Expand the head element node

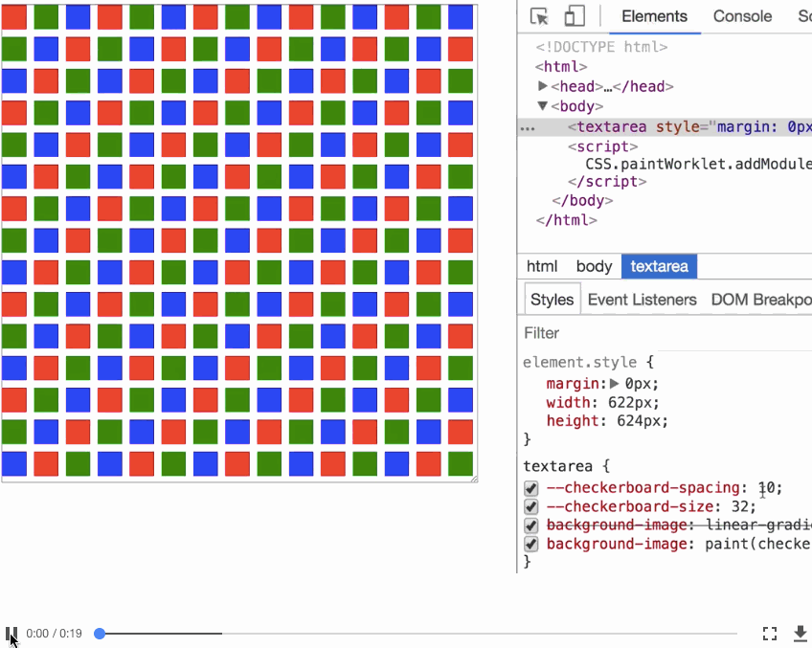coord(543,86)
